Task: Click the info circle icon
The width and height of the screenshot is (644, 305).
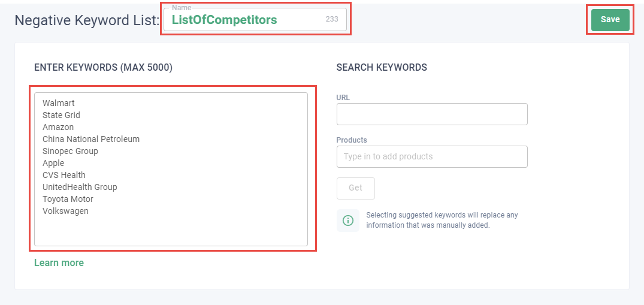Action: click(348, 221)
